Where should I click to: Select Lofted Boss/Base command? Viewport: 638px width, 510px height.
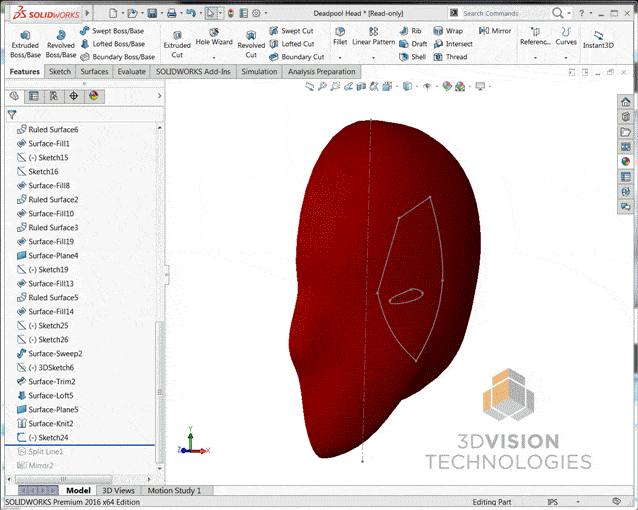pos(113,44)
